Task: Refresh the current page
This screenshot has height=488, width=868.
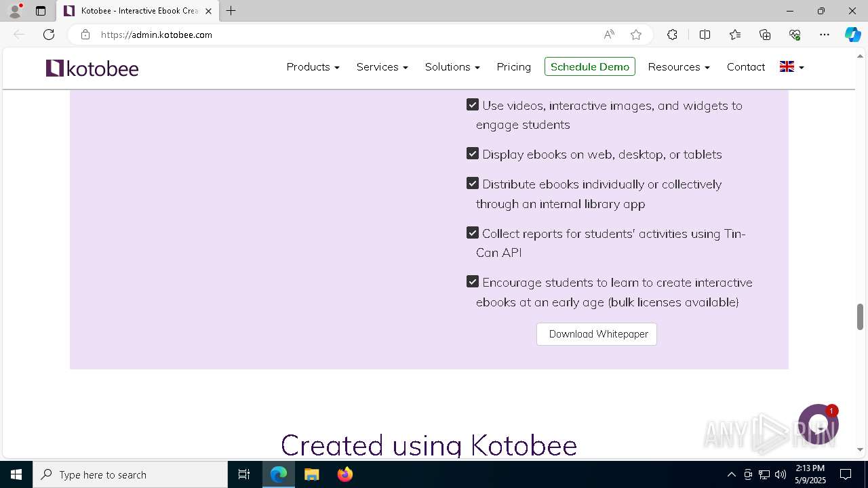Action: tap(49, 35)
